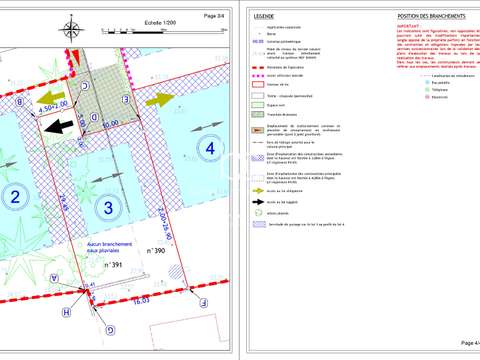The width and height of the screenshot is (480, 360).
Task: Click the 'Page 3/4' page number
Action: pyautogui.click(x=214, y=16)
